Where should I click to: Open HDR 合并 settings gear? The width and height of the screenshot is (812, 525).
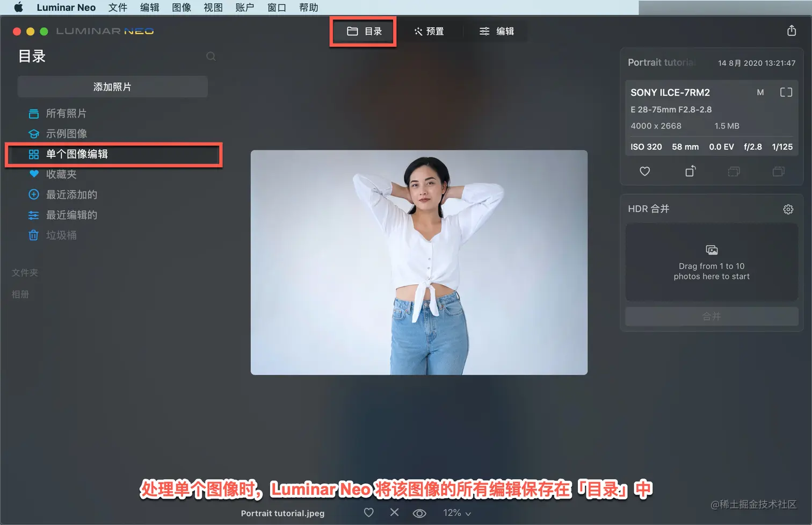pyautogui.click(x=788, y=209)
